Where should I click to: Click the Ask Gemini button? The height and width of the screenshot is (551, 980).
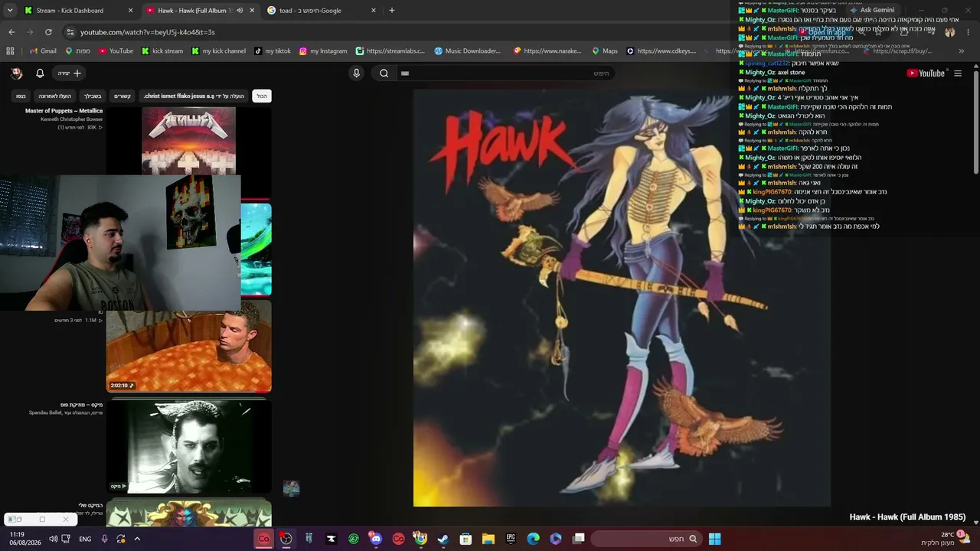coord(871,11)
